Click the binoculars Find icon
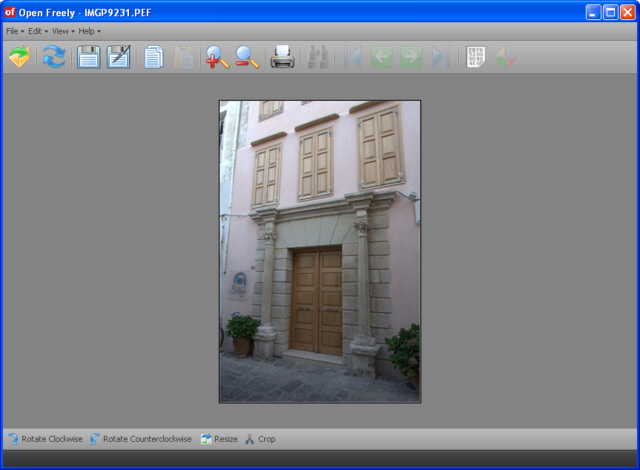Image resolution: width=640 pixels, height=470 pixels. pos(318,57)
